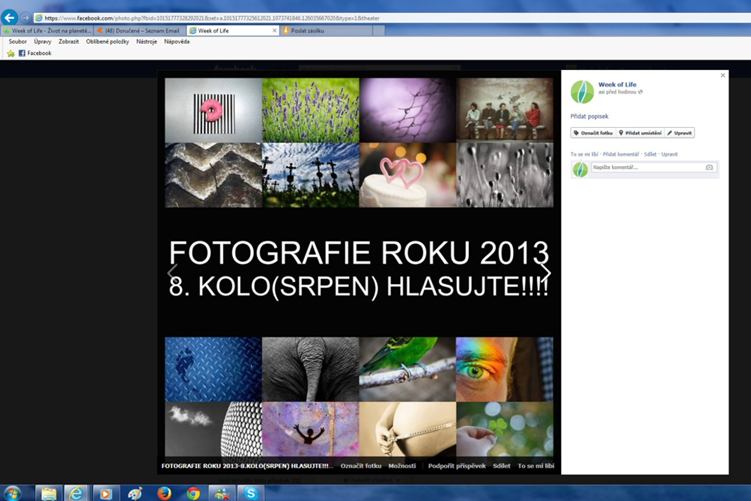Open a new blank browser tab

(x=379, y=30)
